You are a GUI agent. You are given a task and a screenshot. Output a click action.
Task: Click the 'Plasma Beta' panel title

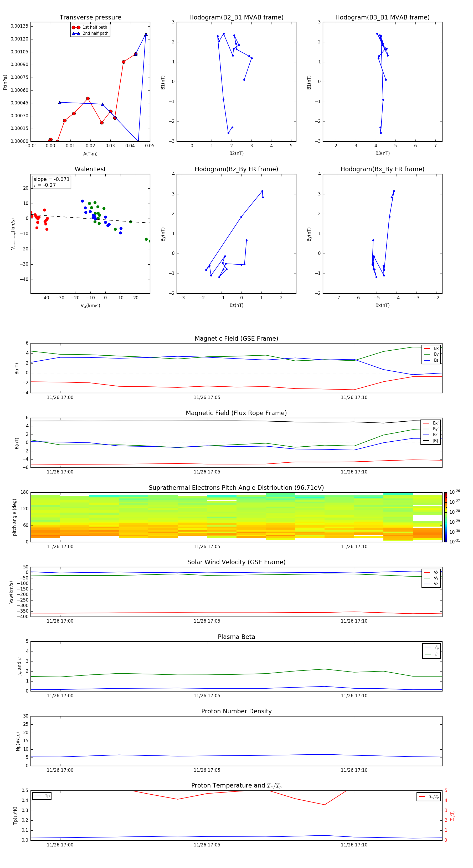point(236,637)
